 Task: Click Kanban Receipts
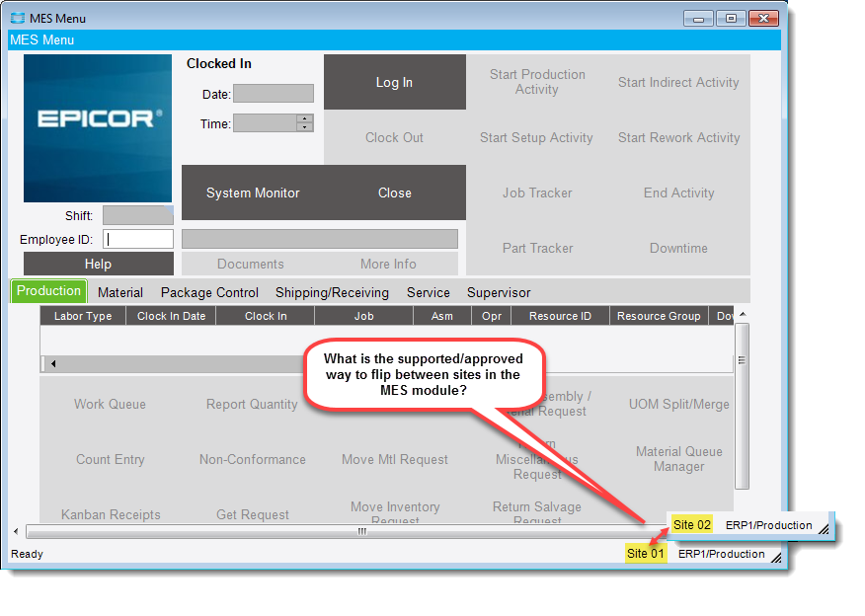tap(111, 514)
